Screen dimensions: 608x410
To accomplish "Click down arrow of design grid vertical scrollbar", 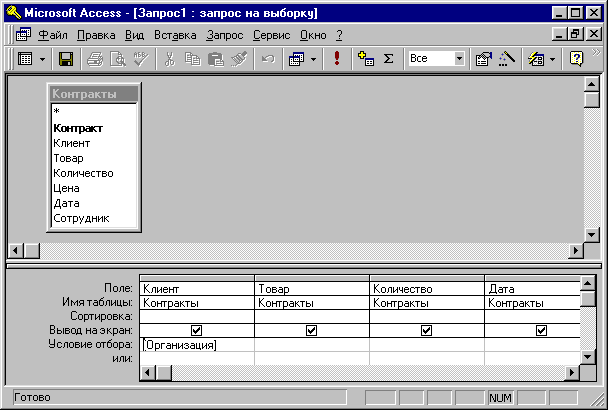I will (x=588, y=357).
